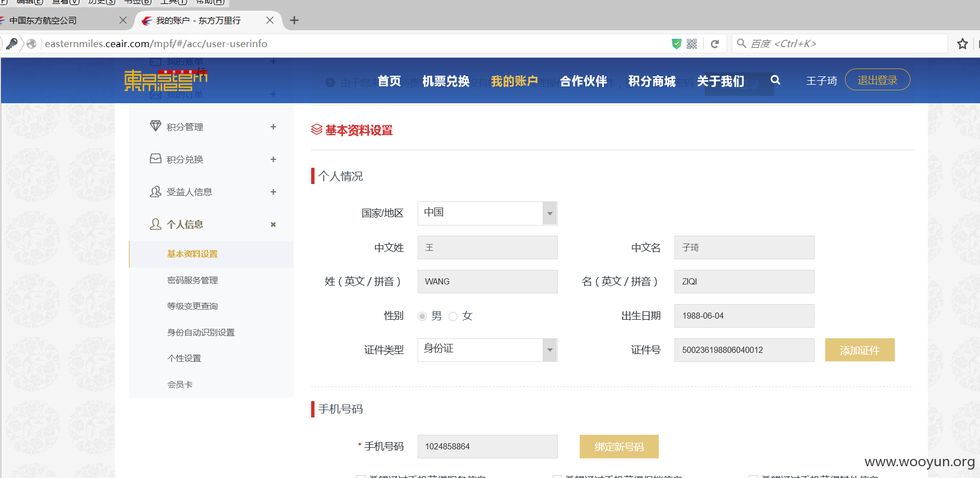Open 基本资料设置 in the sidebar
This screenshot has height=478, width=980.
[x=192, y=254]
